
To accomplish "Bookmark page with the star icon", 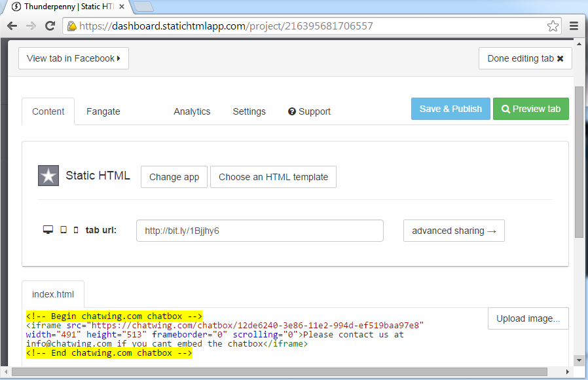I will pyautogui.click(x=553, y=26).
